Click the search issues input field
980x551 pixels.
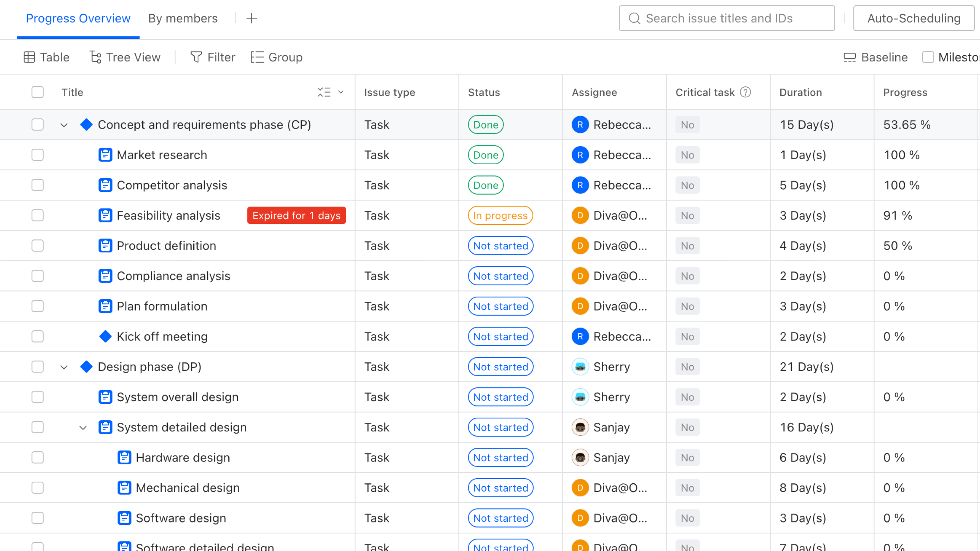[726, 18]
